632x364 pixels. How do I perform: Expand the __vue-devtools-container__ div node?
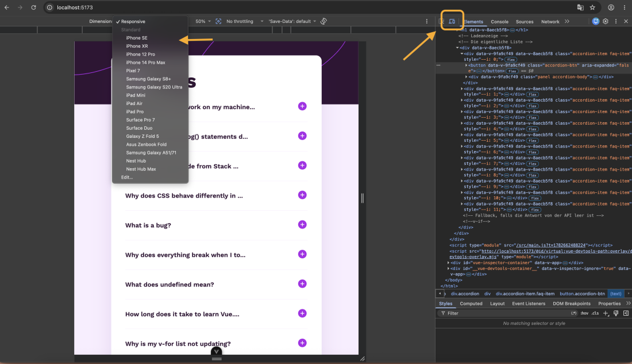[x=449, y=269]
